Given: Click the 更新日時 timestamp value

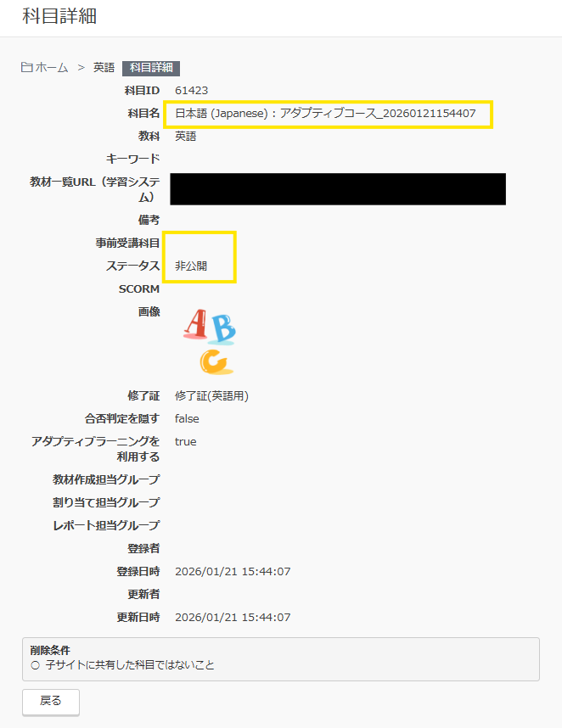Looking at the screenshot, I should 233,618.
